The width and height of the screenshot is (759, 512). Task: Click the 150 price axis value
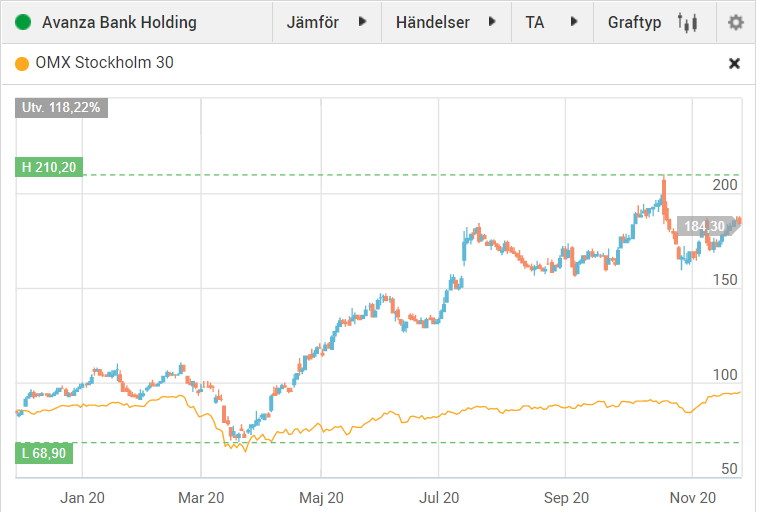(x=725, y=280)
